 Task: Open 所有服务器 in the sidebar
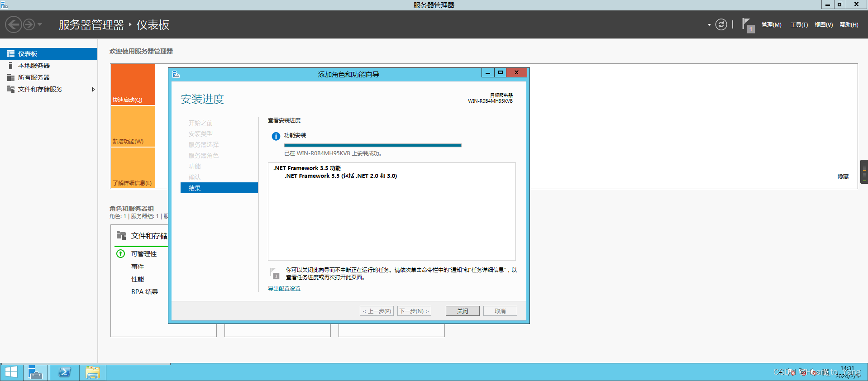(x=49, y=77)
